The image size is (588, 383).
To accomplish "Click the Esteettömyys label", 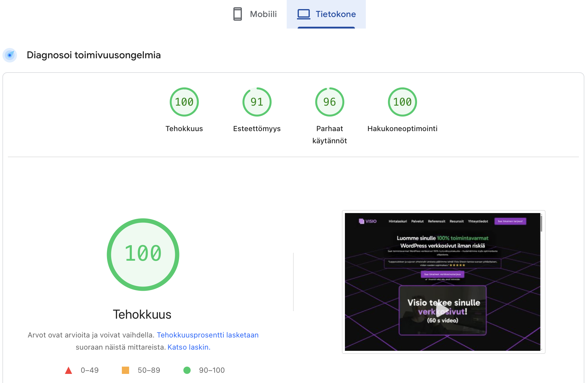I will click(257, 129).
